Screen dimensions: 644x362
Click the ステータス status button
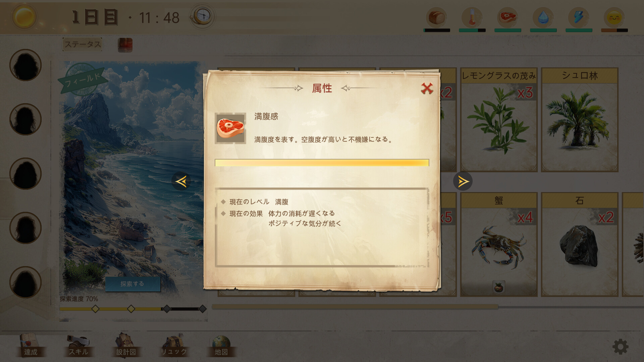tap(83, 44)
